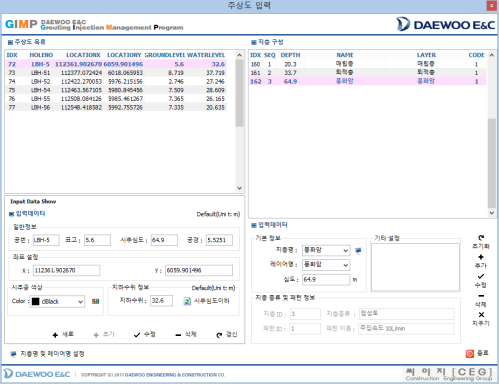Click borehole list scrollbar down arrow
The width and height of the screenshot is (499, 384).
point(239,188)
